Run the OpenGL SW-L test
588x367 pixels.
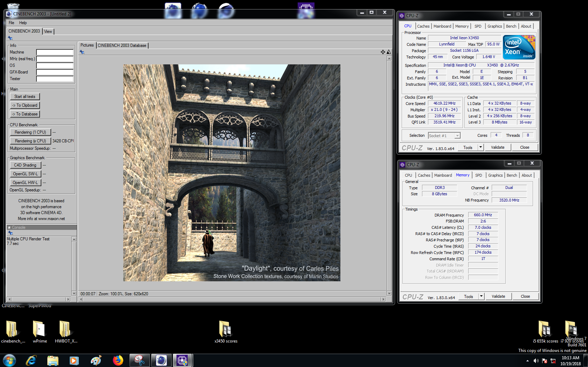[x=25, y=174]
